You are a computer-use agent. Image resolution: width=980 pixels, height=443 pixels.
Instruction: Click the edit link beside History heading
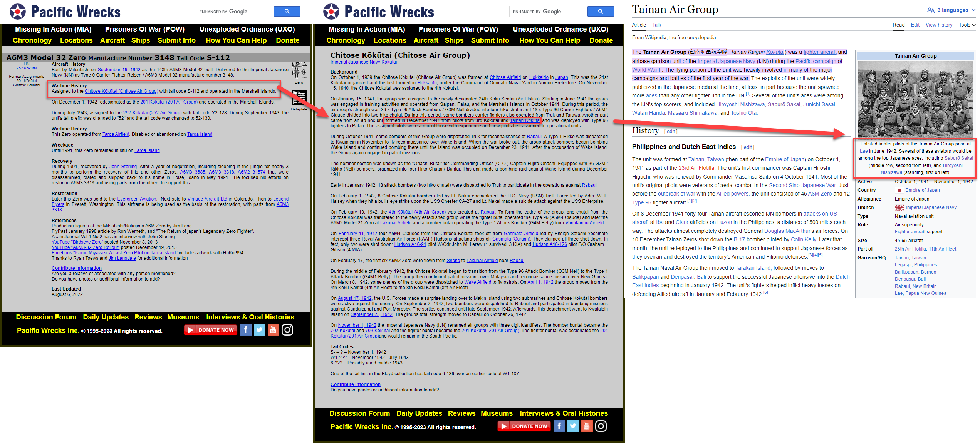(x=671, y=131)
